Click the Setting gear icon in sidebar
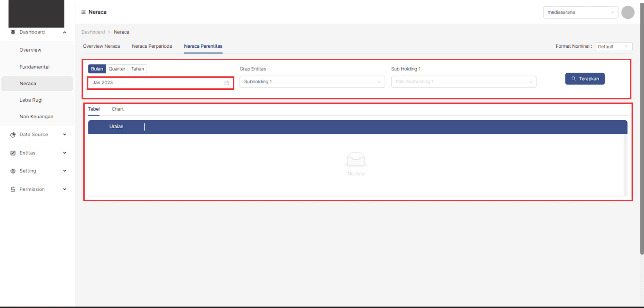Viewport: 644px width, 308px height. click(13, 171)
